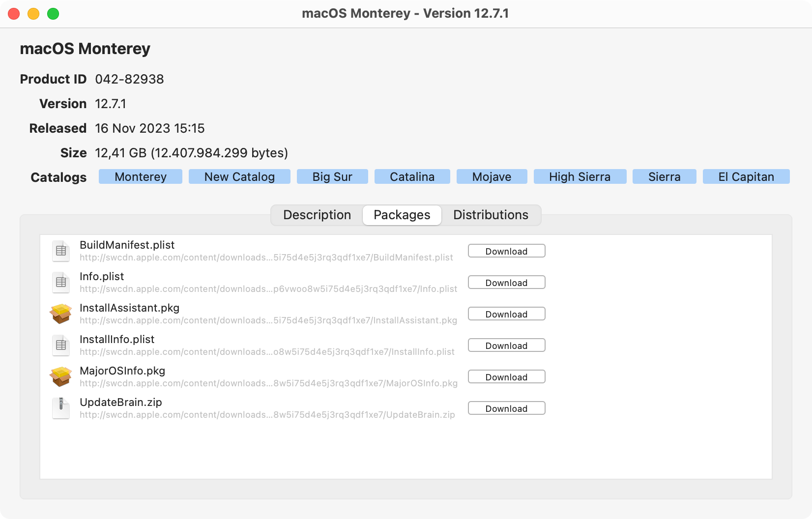Screen dimensions: 812x519
Task: Click the URL under InstallInfo.plist
Action: (x=267, y=352)
